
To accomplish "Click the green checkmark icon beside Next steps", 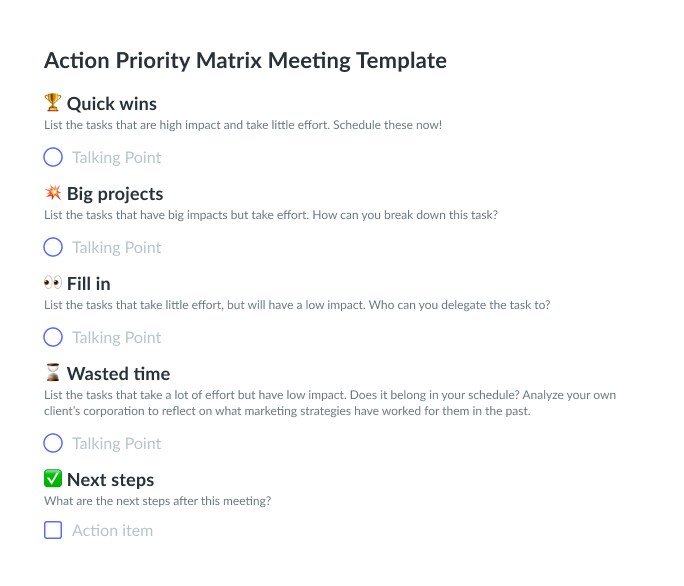I will (x=53, y=479).
